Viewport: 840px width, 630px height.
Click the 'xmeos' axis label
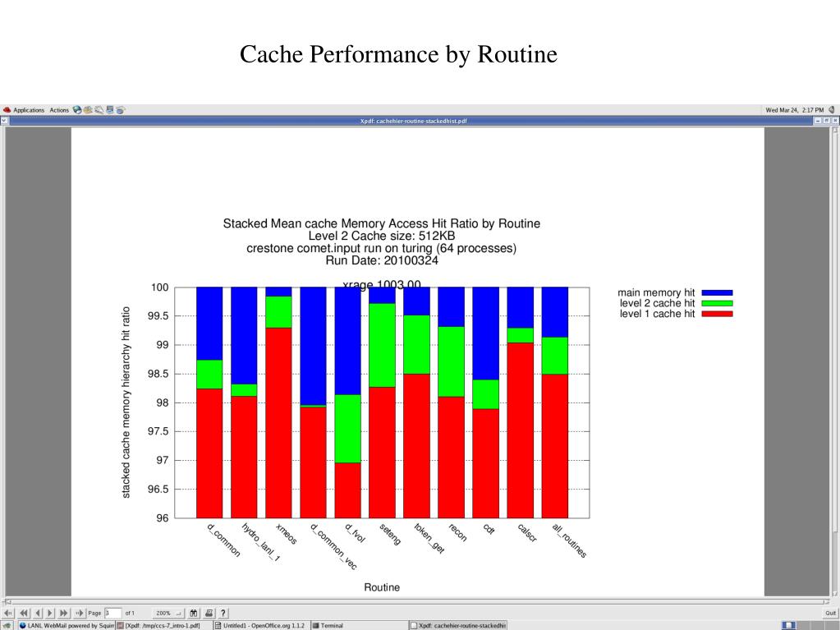click(x=286, y=534)
